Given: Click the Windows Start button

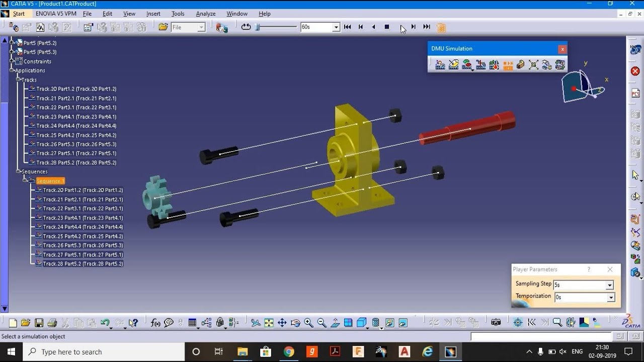Looking at the screenshot, I should 11,352.
